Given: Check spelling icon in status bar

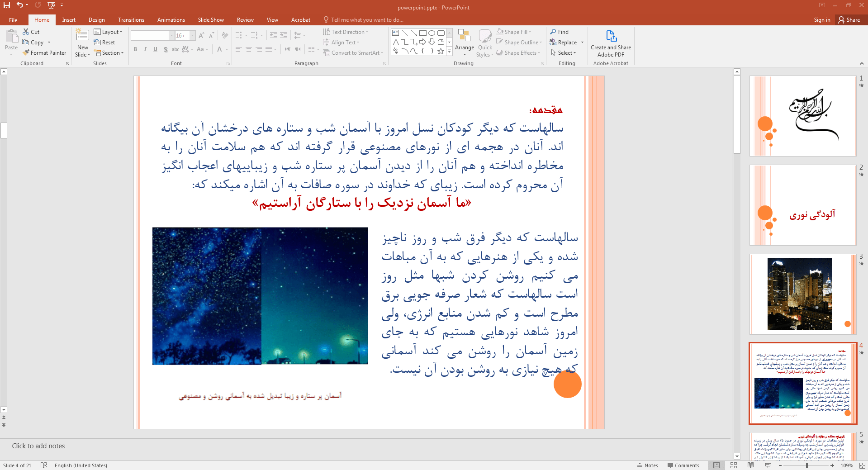Looking at the screenshot, I should [x=44, y=465].
